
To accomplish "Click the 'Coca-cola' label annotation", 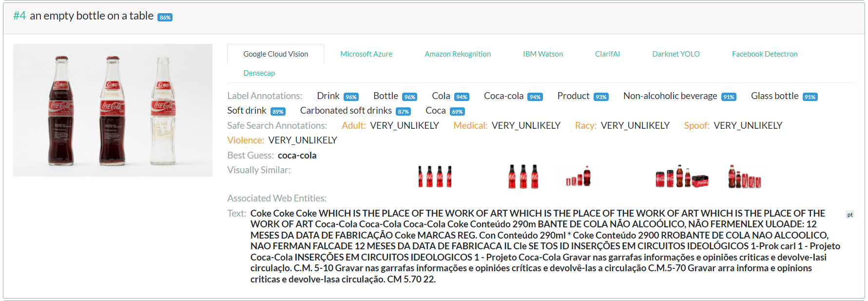I will pos(503,96).
